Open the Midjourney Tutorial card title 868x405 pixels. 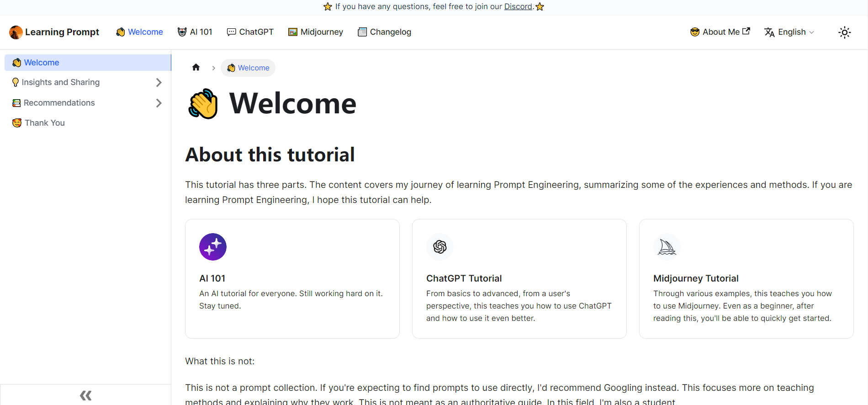[x=695, y=278]
